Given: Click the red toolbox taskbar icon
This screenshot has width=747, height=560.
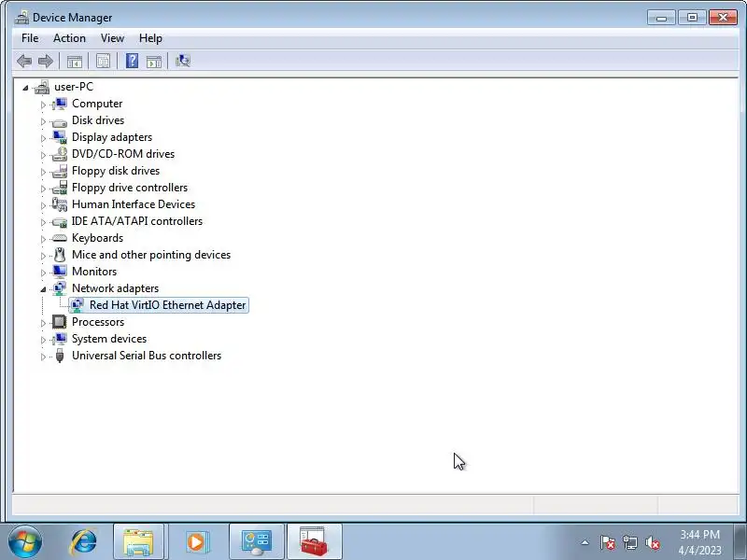Looking at the screenshot, I should point(315,542).
